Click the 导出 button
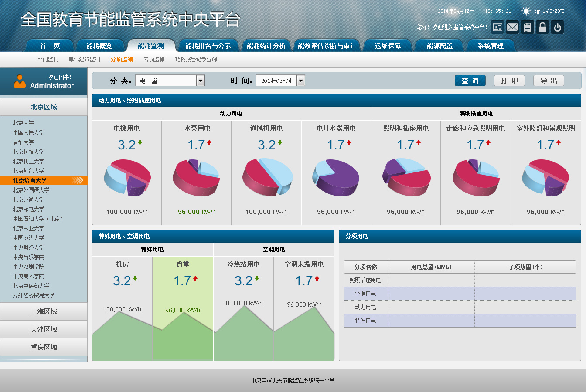 point(549,81)
